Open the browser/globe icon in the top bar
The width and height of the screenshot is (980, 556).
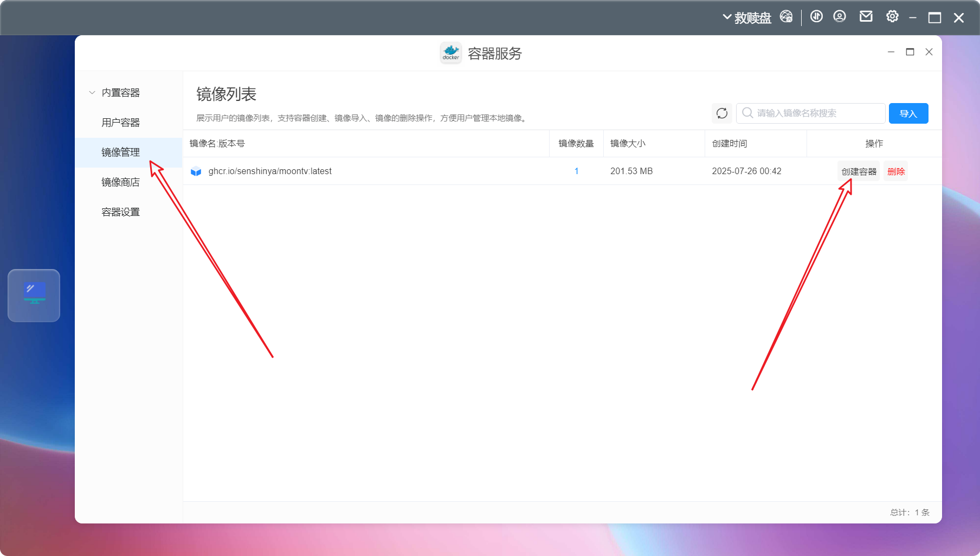point(786,17)
